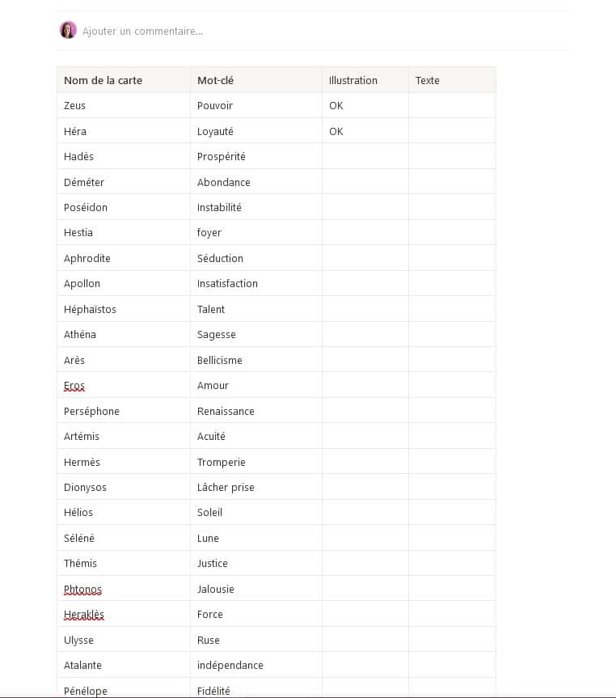This screenshot has height=698, width=616.
Task: Select the 'Lâcher prise' keyword cell
Action: tap(256, 487)
